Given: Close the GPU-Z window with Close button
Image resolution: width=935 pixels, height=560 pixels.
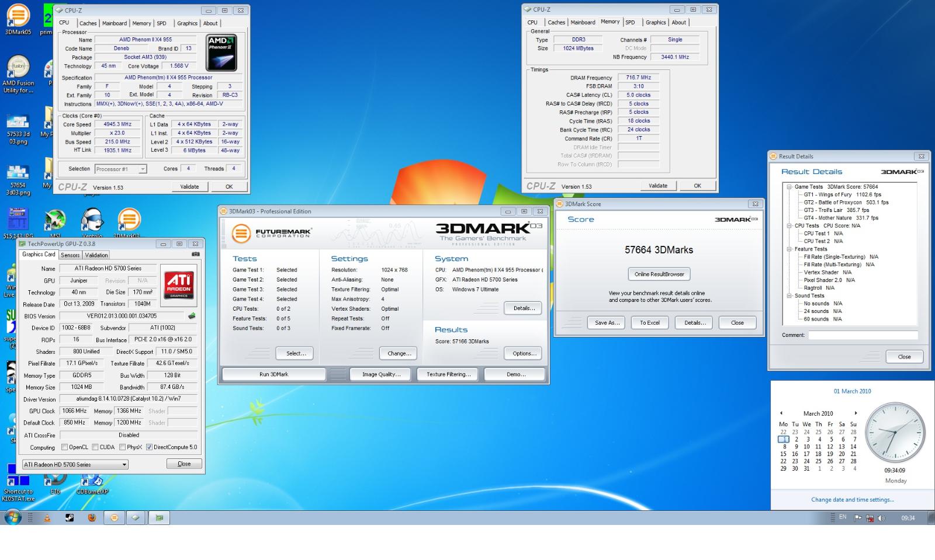Looking at the screenshot, I should (184, 464).
